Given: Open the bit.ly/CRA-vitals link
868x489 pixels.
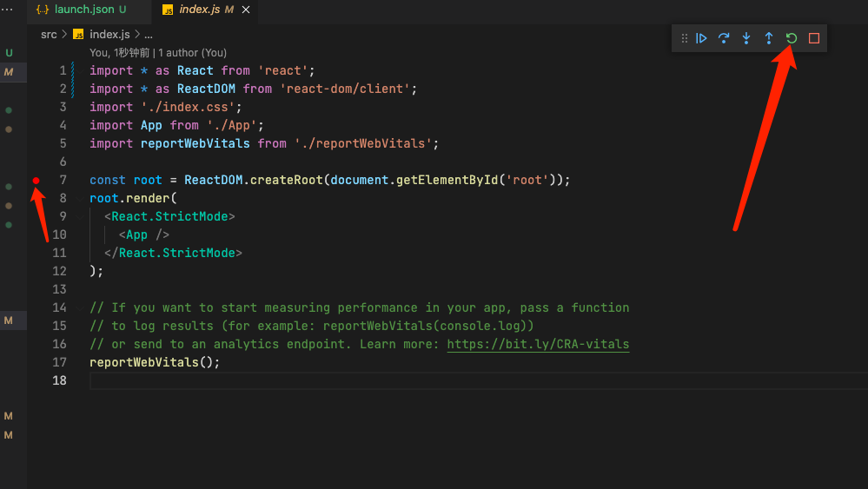Looking at the screenshot, I should 538,344.
